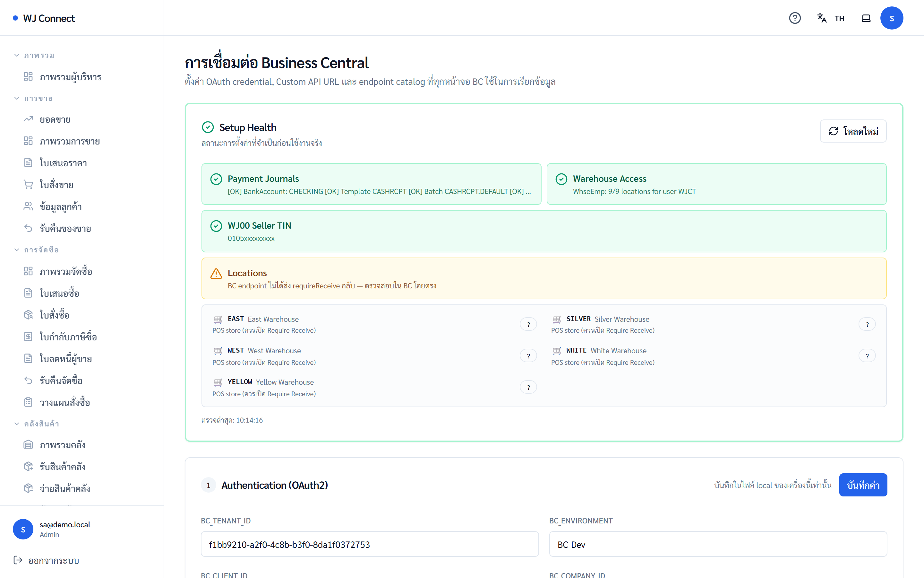Screen dimensions: 924x578
Task: Click the YELLOW Yellow Warehouse cart icon
Action: click(218, 382)
